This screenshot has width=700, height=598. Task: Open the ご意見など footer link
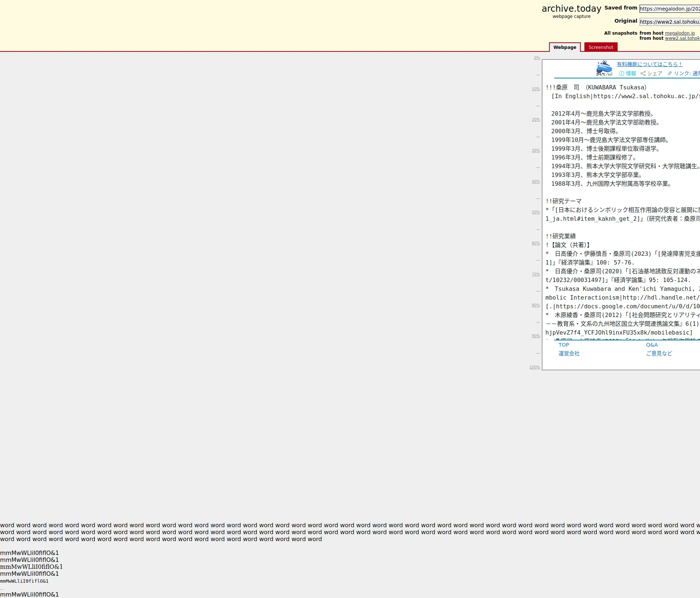pos(659,354)
